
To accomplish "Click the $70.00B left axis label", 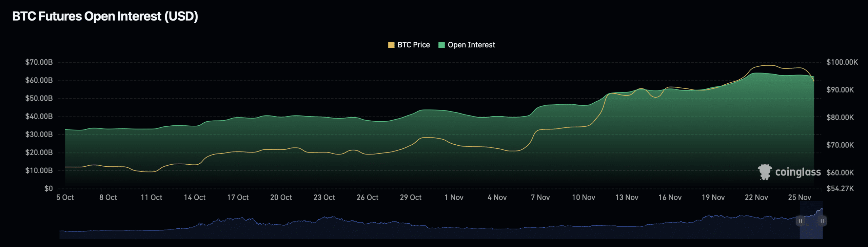I will click(39, 62).
